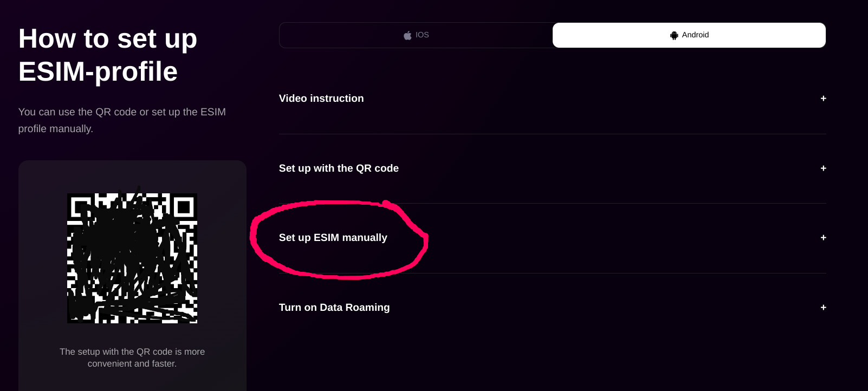Click the QR code's top-right corner square
The image size is (868, 391).
coord(183,207)
